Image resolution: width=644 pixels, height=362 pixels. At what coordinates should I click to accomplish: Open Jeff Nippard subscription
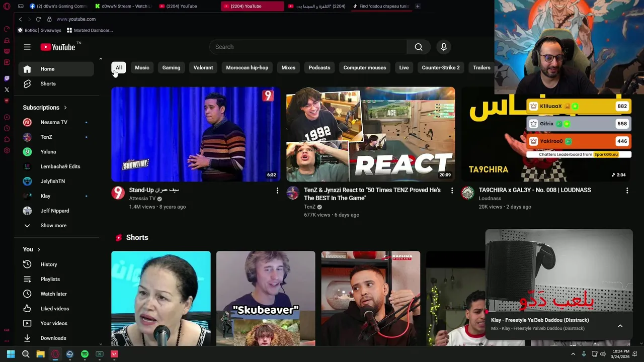(56, 211)
